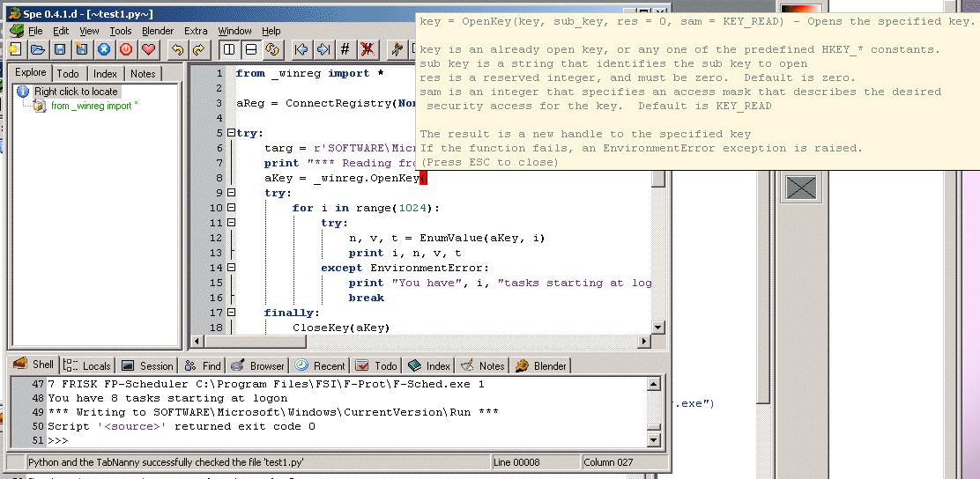
Task: Collapse the fold marker at line 11
Action: [231, 222]
